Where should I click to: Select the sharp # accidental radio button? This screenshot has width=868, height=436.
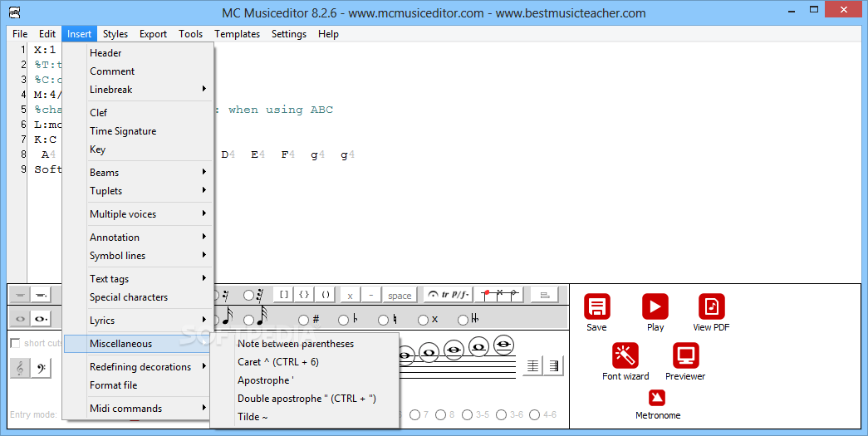303,320
